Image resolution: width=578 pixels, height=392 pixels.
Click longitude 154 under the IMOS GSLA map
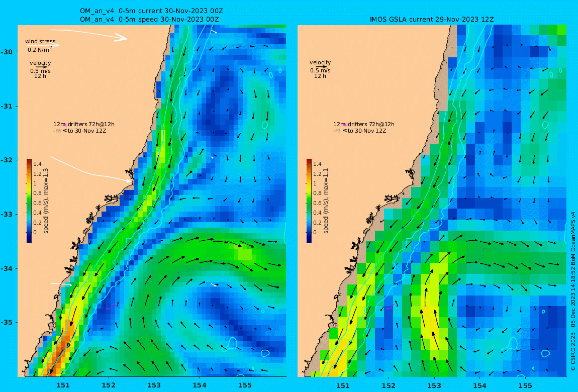479,385
